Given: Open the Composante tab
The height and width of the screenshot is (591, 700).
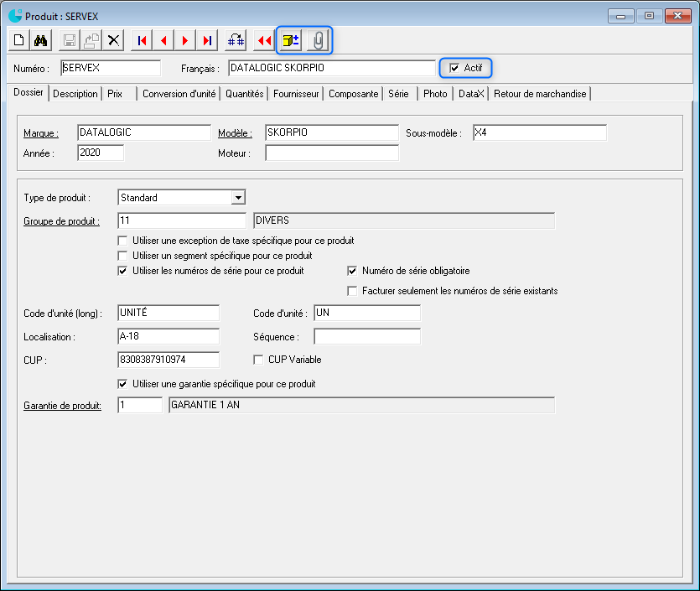Looking at the screenshot, I should pos(353,94).
